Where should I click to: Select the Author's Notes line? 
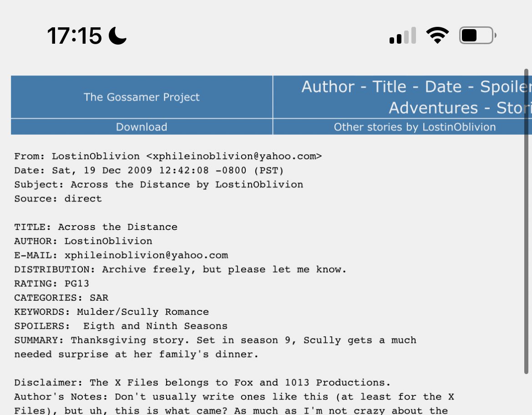point(234,397)
